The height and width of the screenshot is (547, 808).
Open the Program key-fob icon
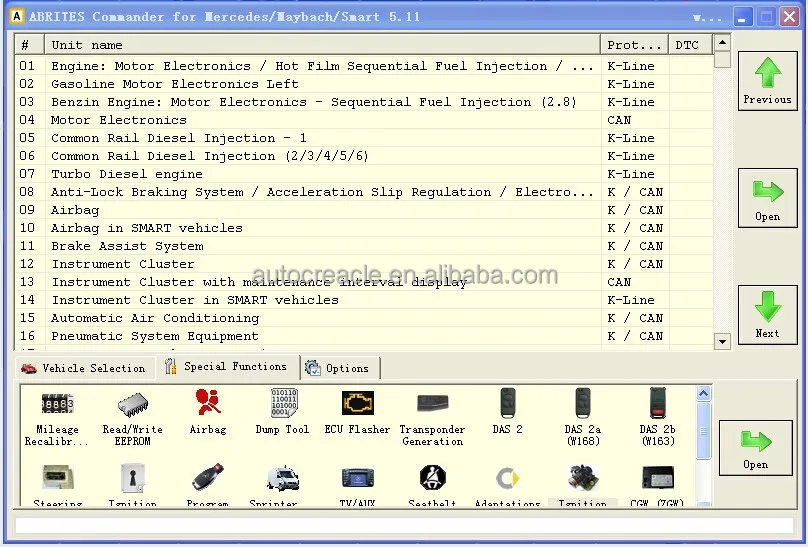point(208,484)
